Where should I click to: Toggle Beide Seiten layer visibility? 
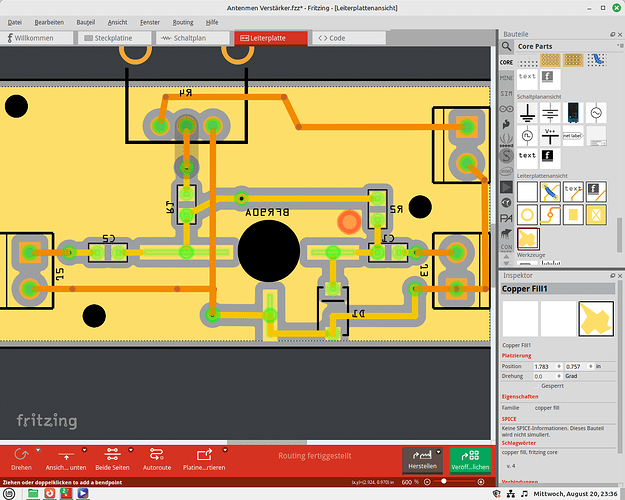pyautogui.click(x=112, y=453)
